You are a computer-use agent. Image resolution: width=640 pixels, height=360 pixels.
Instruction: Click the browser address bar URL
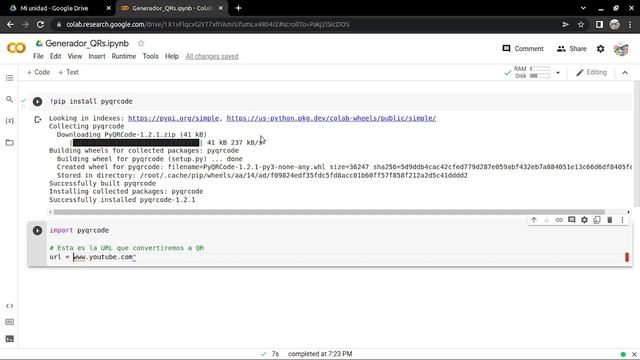click(208, 24)
